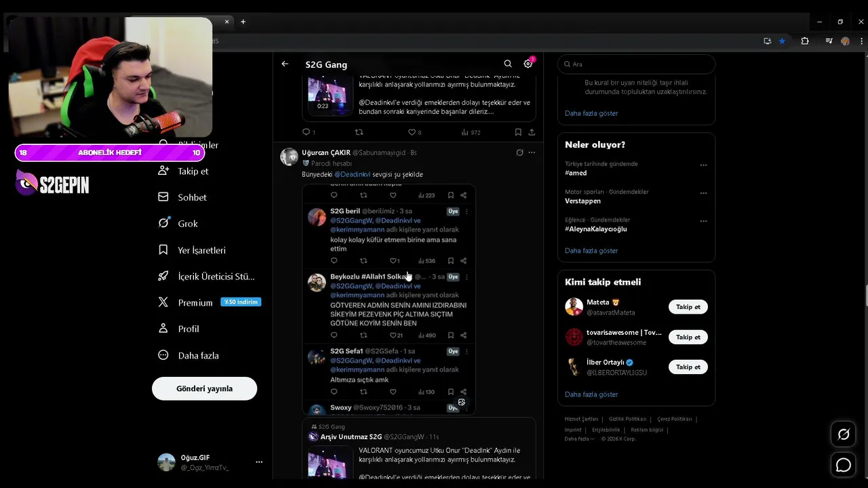Open İlber Ortaylı's profile name
This screenshot has width=868, height=488.
[x=605, y=362]
